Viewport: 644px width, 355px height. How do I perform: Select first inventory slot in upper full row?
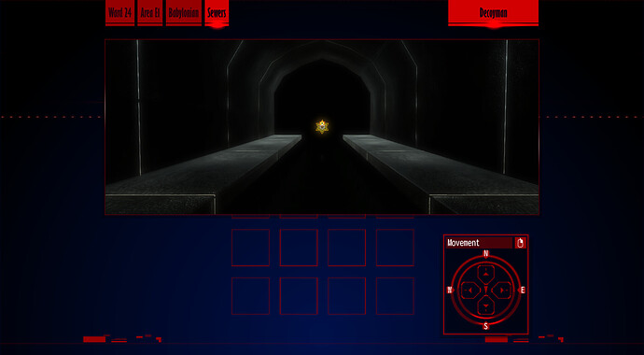[250, 248]
